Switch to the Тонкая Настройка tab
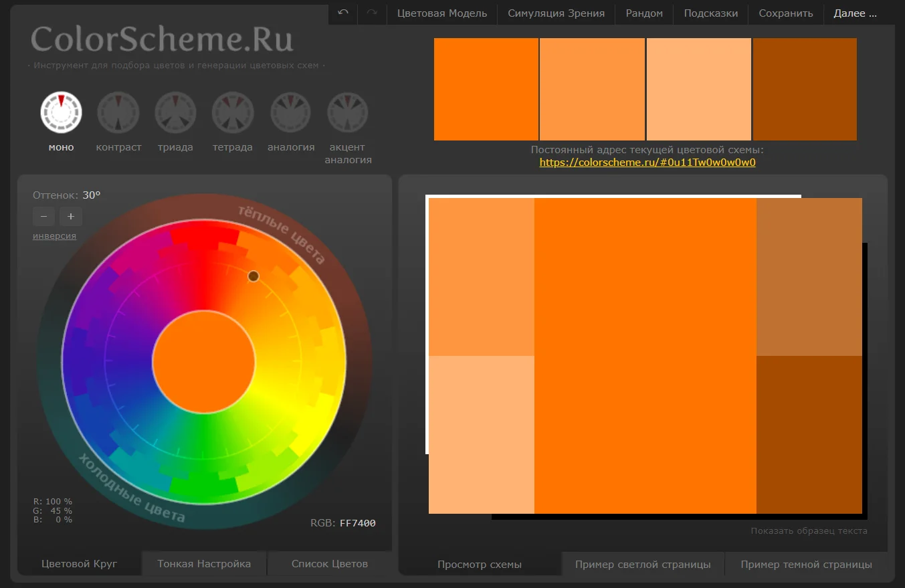905x588 pixels. (x=204, y=564)
